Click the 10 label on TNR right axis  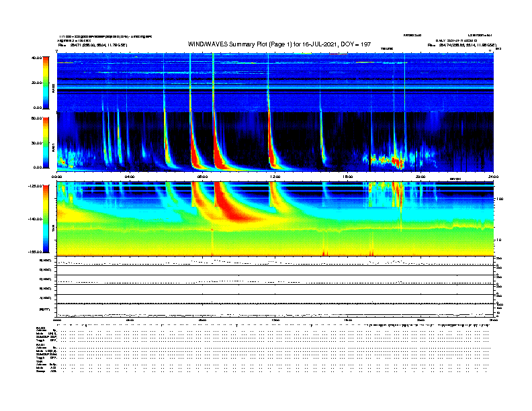click(498, 240)
